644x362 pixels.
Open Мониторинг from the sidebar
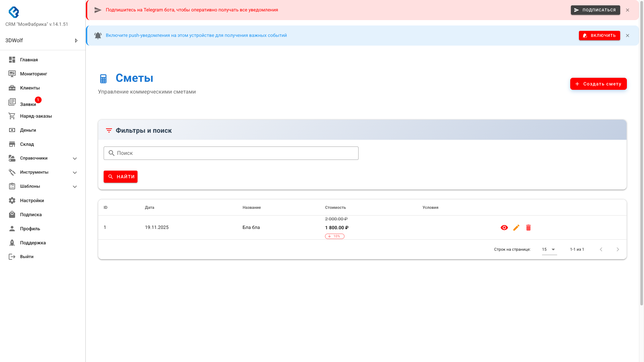[33, 74]
